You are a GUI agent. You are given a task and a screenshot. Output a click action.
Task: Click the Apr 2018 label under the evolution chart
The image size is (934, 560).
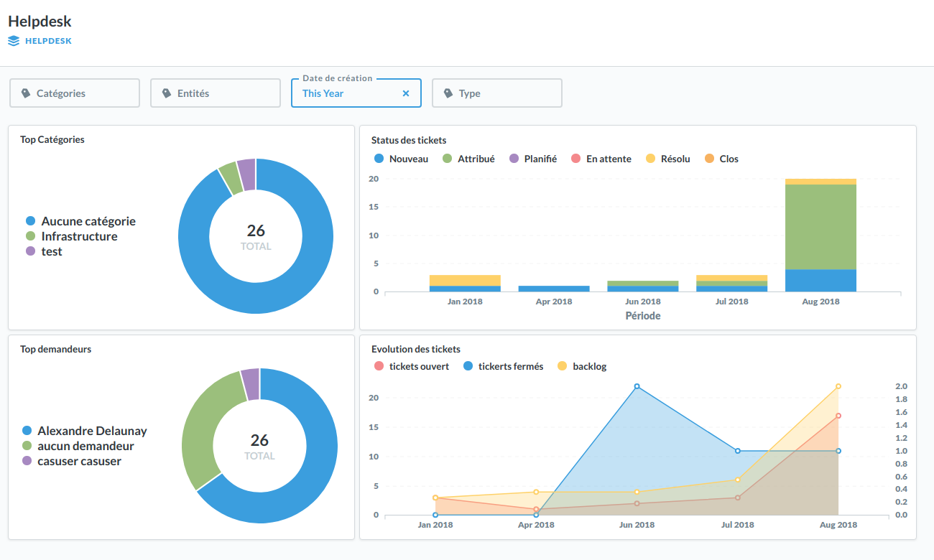coord(536,525)
